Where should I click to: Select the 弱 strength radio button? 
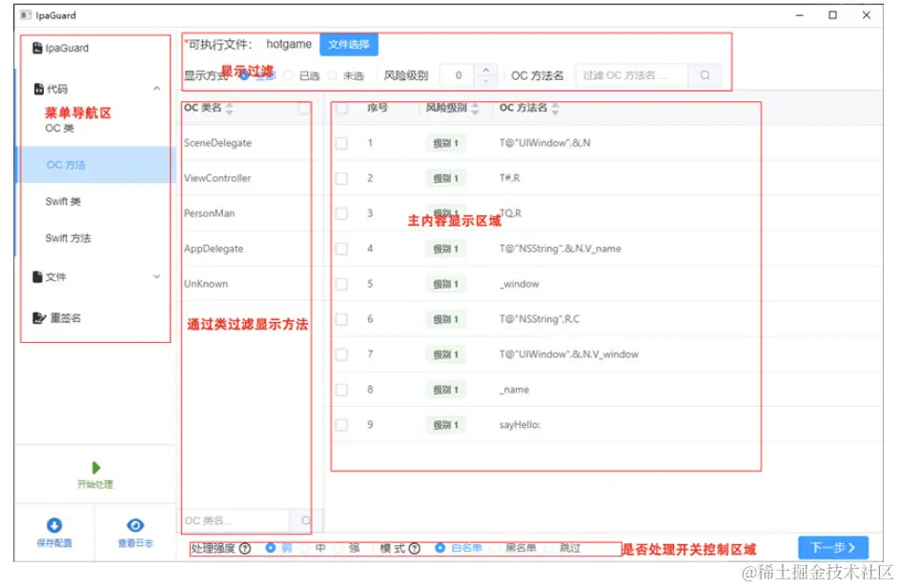pos(271,548)
